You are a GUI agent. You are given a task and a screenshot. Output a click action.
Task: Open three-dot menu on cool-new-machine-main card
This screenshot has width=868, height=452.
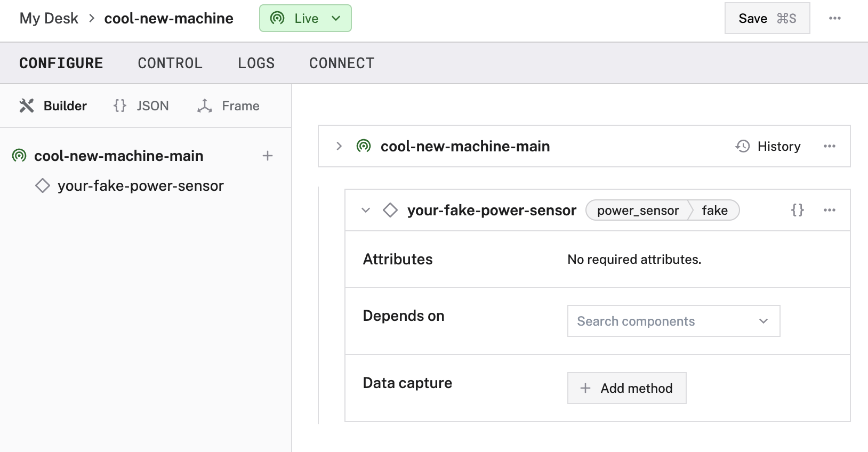coord(829,146)
